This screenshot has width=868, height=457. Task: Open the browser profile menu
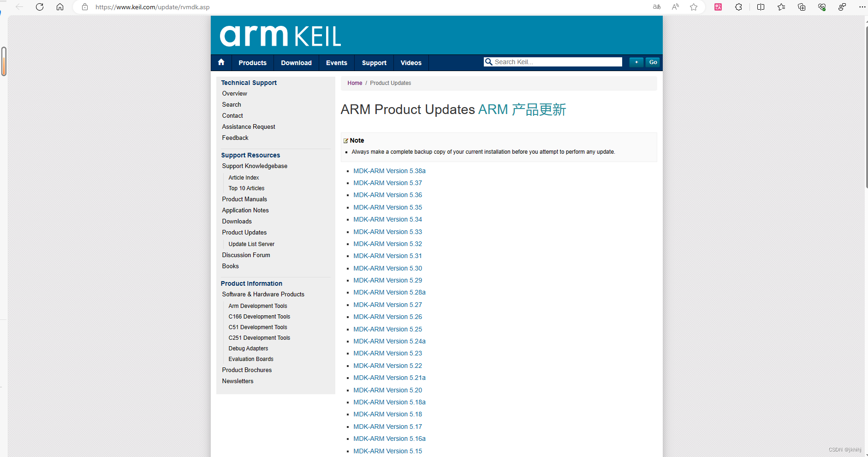click(842, 7)
